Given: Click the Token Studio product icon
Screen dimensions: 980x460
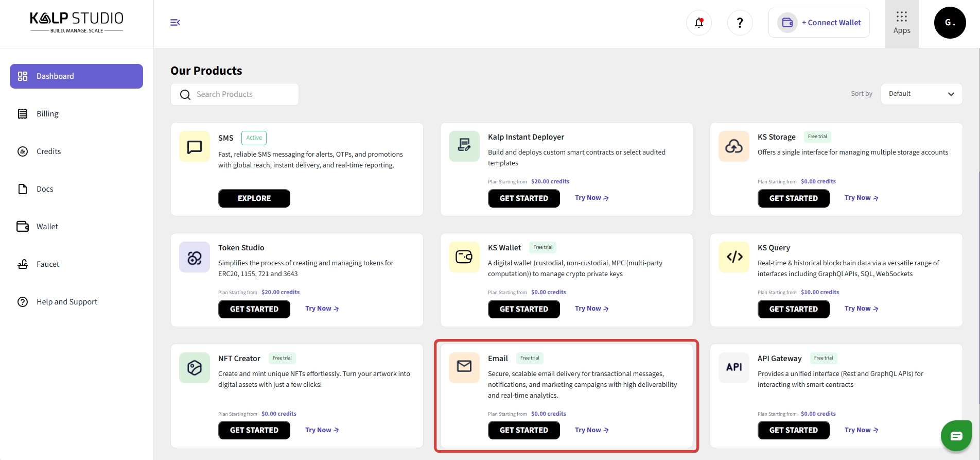Looking at the screenshot, I should (195, 257).
